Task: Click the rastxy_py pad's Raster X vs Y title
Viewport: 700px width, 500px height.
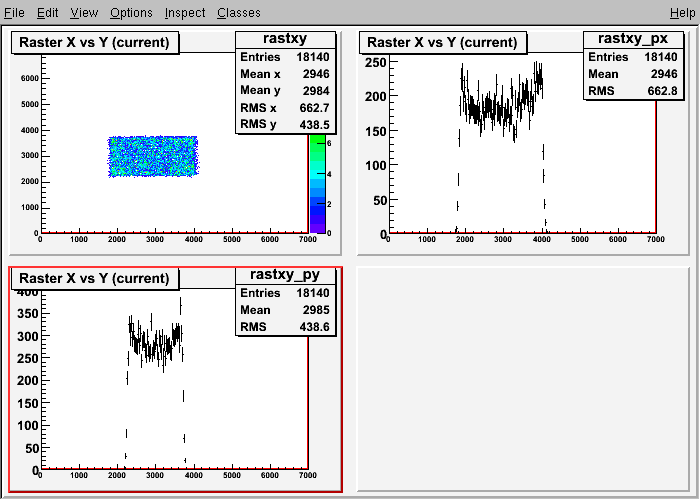Action: [x=95, y=278]
